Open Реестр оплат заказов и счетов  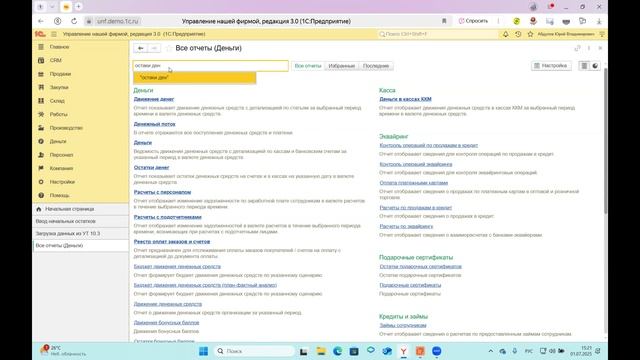[172, 242]
